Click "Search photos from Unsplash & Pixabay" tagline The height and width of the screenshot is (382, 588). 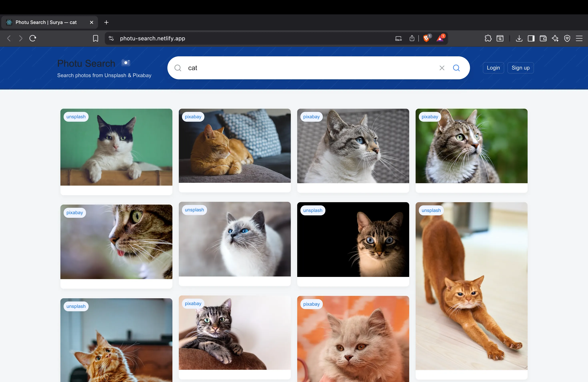[x=104, y=76]
